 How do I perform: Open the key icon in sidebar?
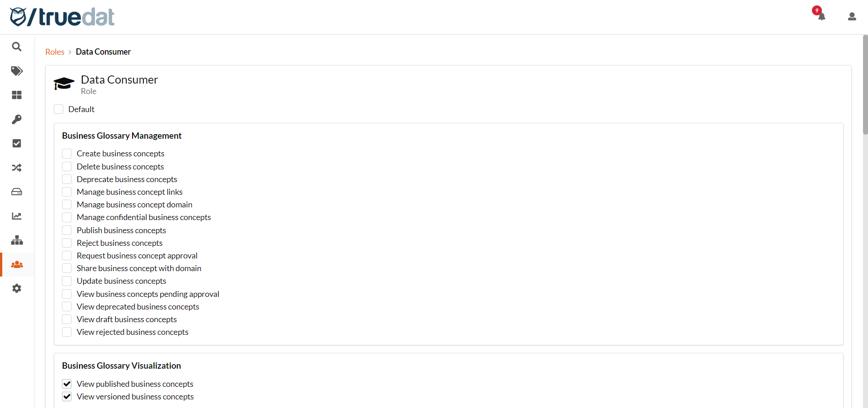17,119
